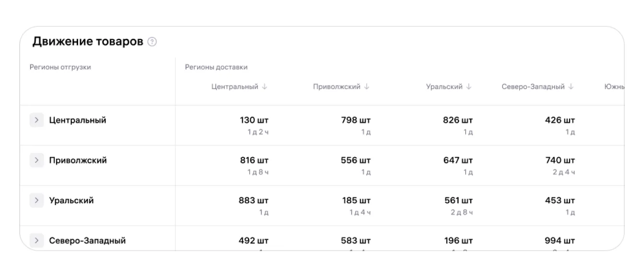Click the Приволжский delivery column header

(x=336, y=87)
